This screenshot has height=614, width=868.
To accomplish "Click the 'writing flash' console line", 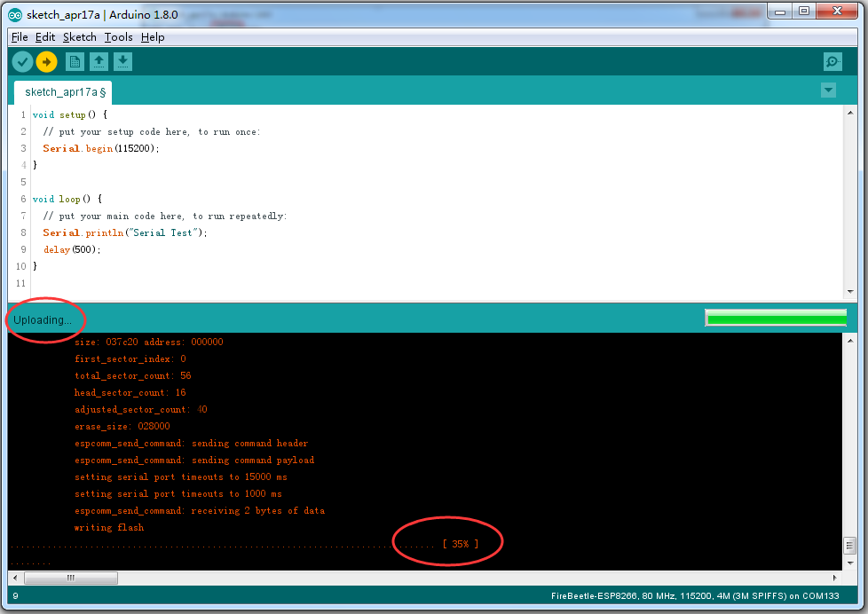I will 109,528.
